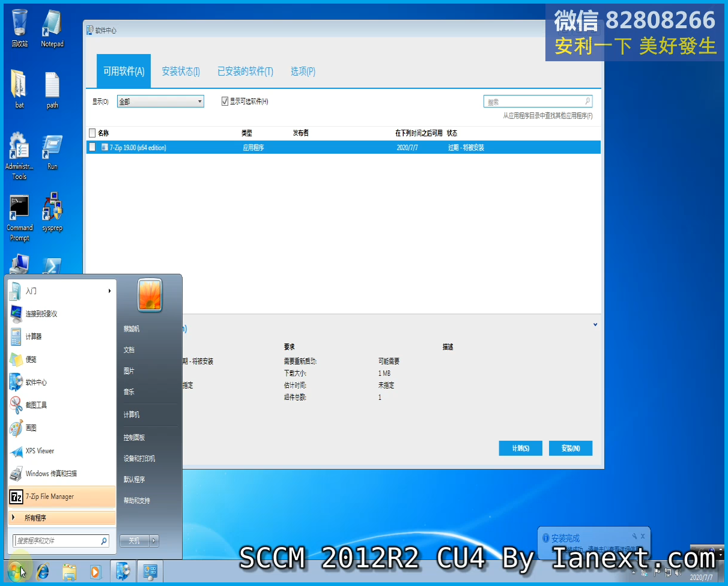
Task: Open Administrative Tools desktop shortcut
Action: 19,156
